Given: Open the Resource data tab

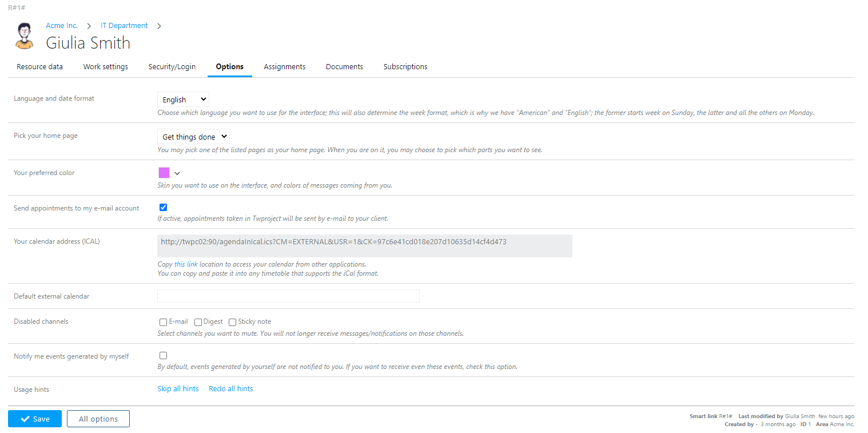Looking at the screenshot, I should tap(39, 67).
